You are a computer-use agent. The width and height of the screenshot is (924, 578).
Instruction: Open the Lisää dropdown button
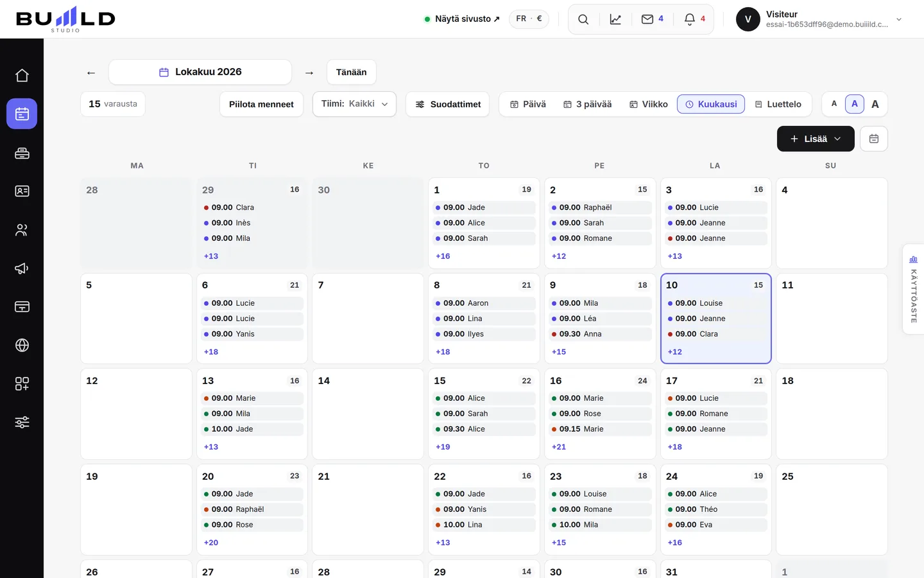[816, 139]
